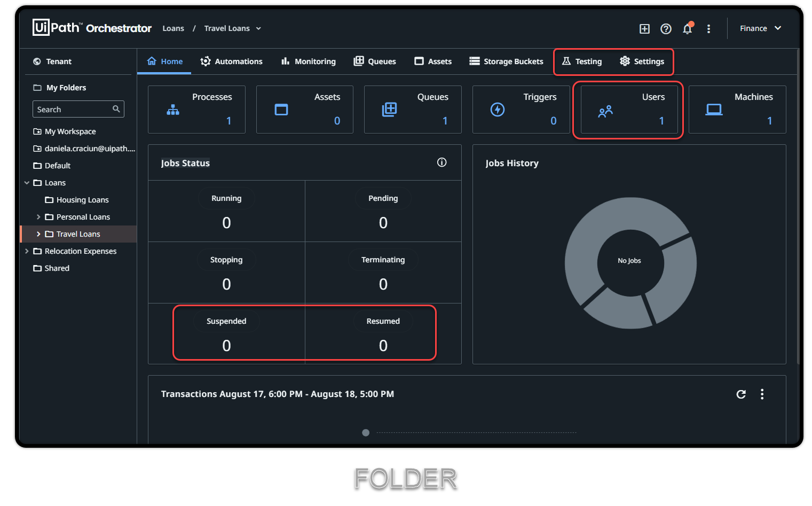Click the transactions timeline dot marker

(366, 433)
